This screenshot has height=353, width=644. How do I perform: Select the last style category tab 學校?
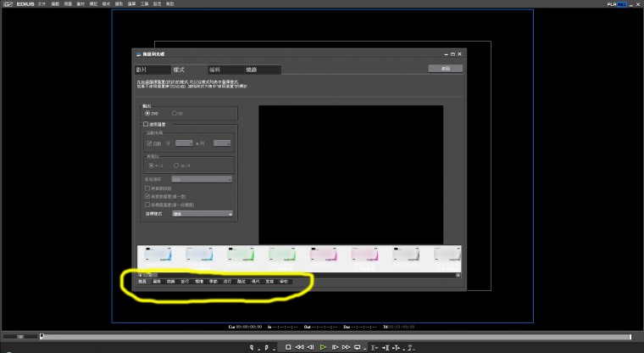click(284, 282)
